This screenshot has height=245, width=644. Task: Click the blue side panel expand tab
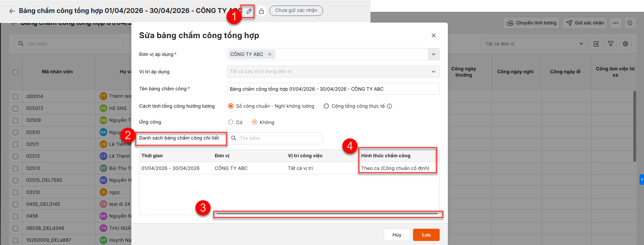(642, 179)
